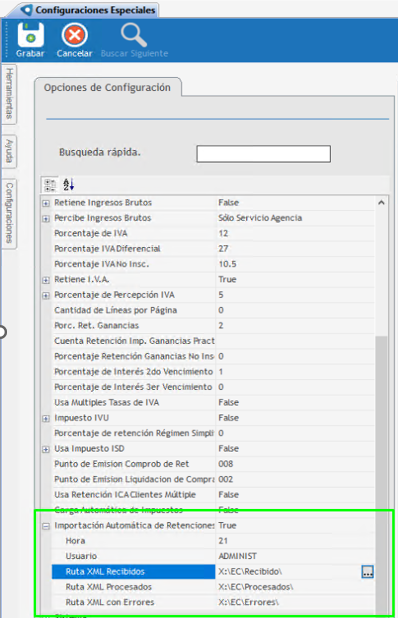Click the X:\EC\Recibido\ path value
The height and width of the screenshot is (618, 398).
tap(250, 571)
